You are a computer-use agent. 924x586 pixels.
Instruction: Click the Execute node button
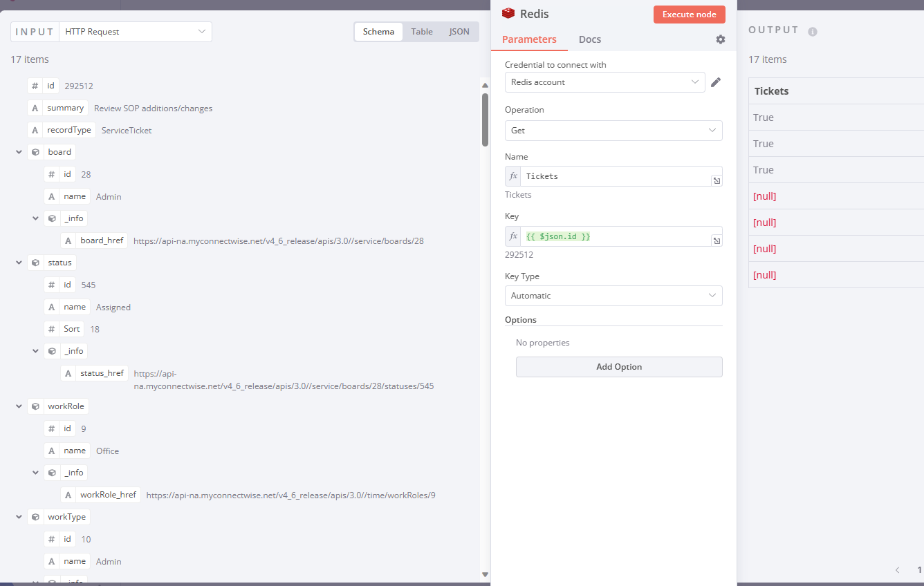click(x=690, y=15)
